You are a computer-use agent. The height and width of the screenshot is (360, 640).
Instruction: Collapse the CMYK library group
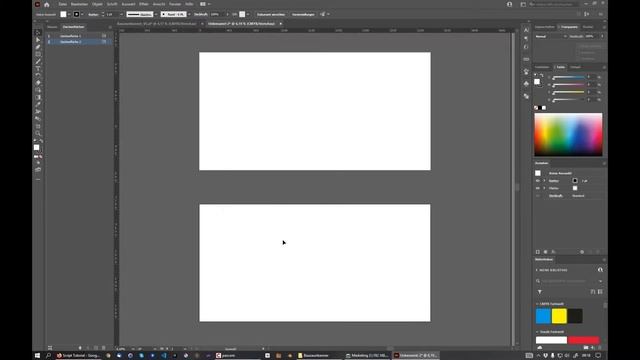coord(537,304)
